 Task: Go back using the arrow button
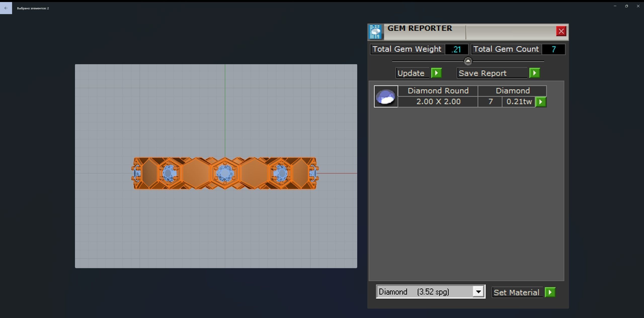coord(6,8)
